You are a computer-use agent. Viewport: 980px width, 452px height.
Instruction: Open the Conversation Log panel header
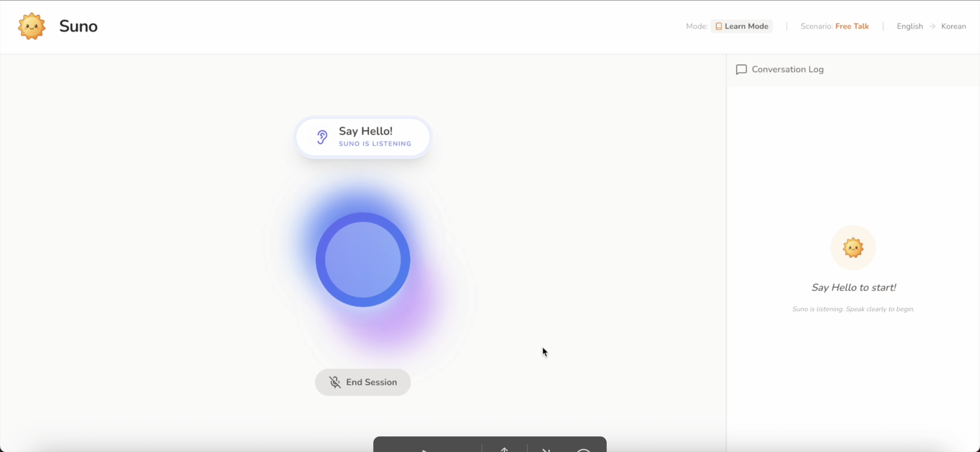pos(787,69)
